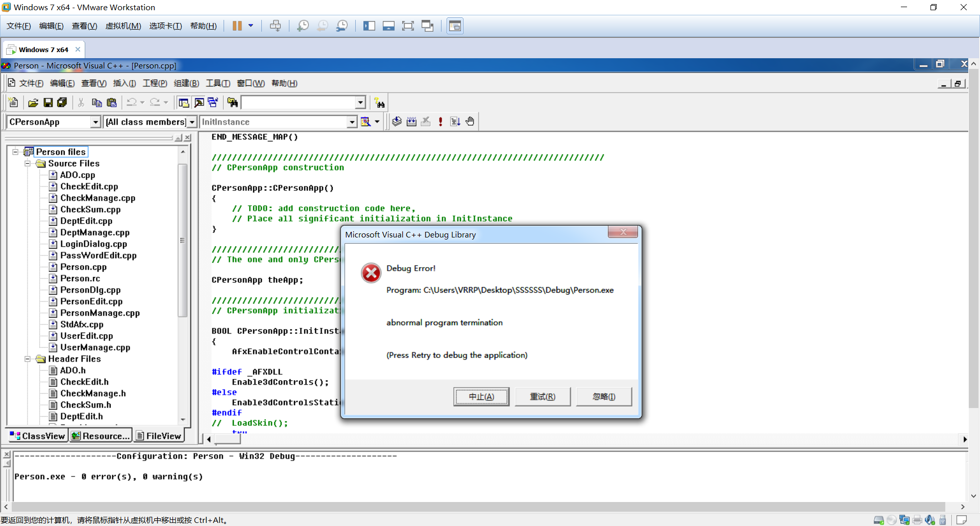The image size is (980, 526).
Task: Open the WizardBar actions dropdown arrow
Action: pyautogui.click(x=377, y=122)
